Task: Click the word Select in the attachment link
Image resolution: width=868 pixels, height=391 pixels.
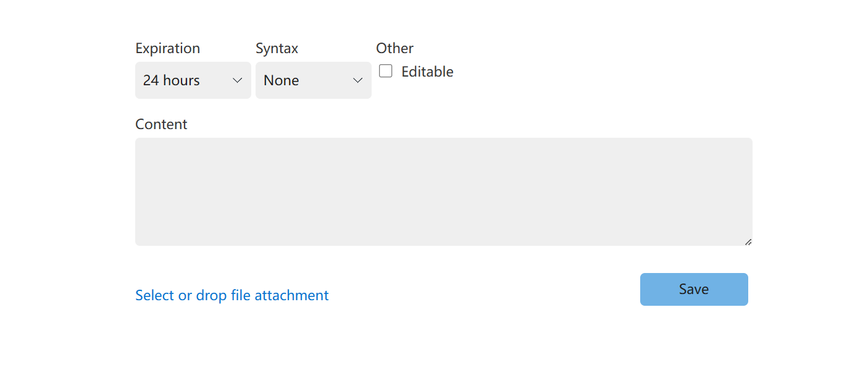Action: (155, 295)
